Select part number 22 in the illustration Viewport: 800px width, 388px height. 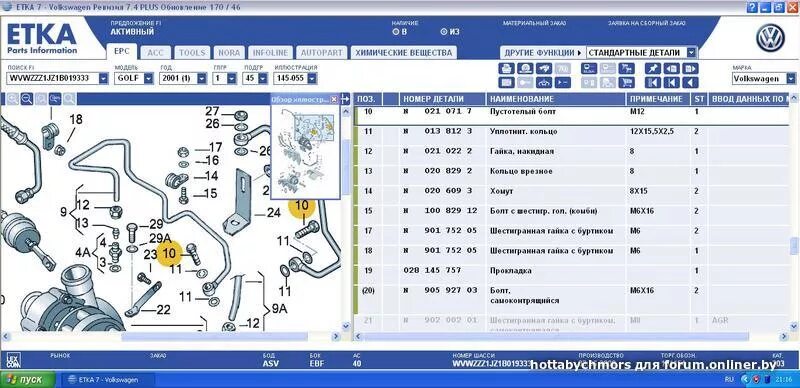click(x=163, y=309)
